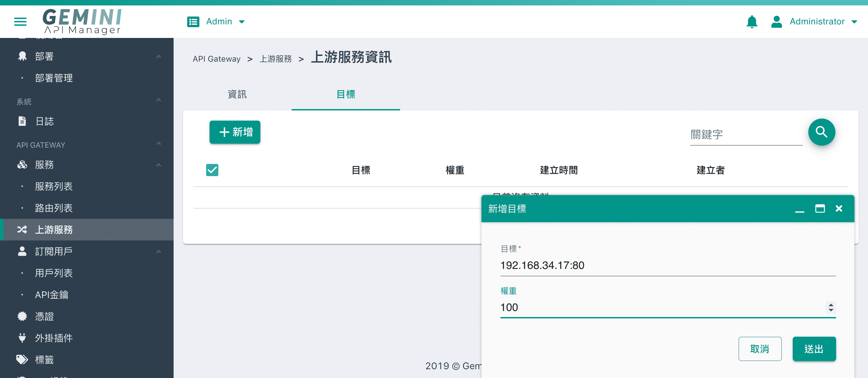The width and height of the screenshot is (868, 378).
Task: Collapse the 系統 sidebar group
Action: pyautogui.click(x=159, y=100)
